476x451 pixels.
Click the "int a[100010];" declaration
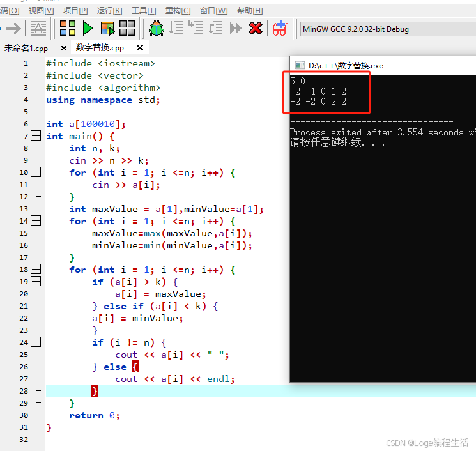86,124
